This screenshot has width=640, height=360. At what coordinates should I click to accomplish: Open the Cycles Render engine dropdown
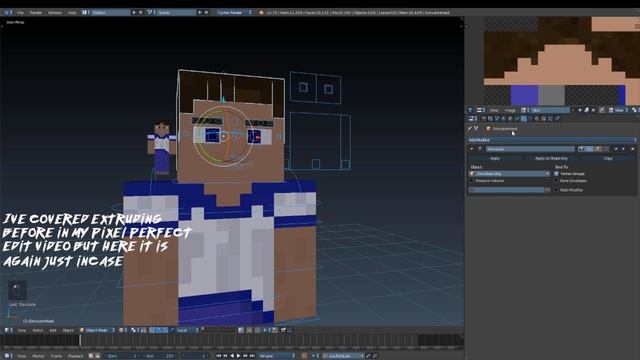pos(235,13)
